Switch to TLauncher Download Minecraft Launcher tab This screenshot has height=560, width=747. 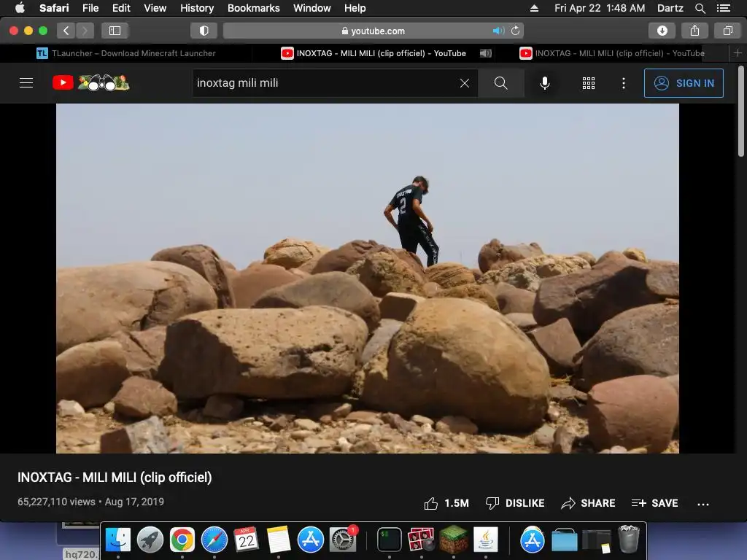[126, 53]
